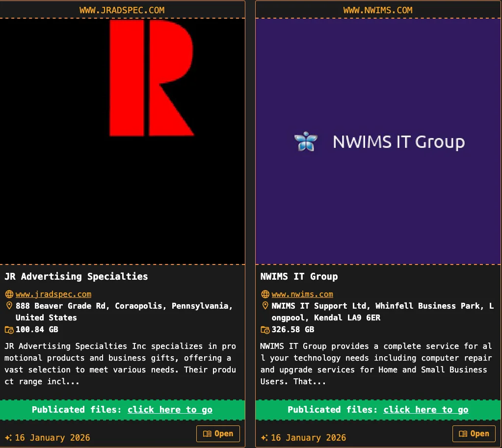Click the WWW.JRADSPEC.COM header title
Screen dimensions: 502x448
point(122,10)
